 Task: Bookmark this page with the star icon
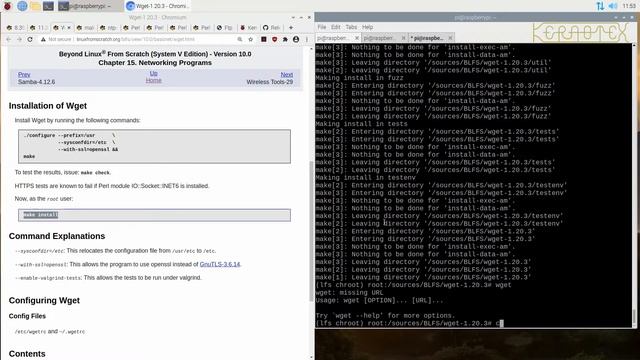tap(251, 39)
